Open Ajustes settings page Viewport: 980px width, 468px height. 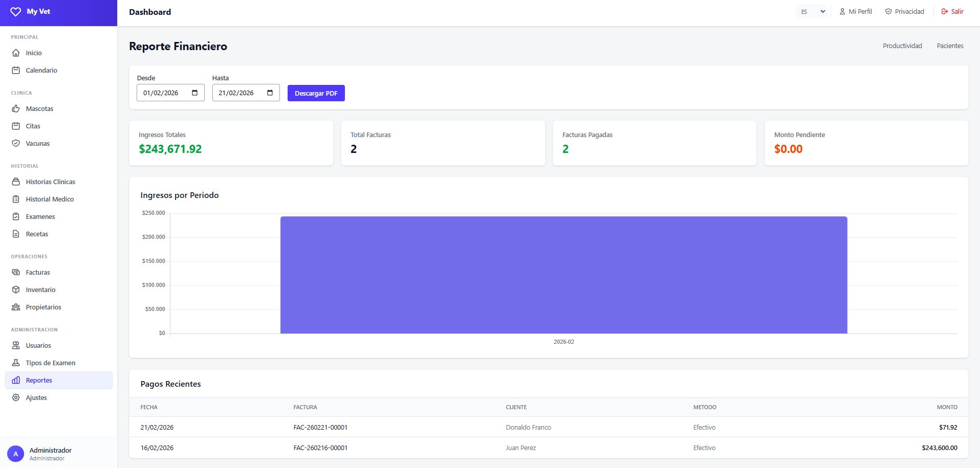pos(59,397)
